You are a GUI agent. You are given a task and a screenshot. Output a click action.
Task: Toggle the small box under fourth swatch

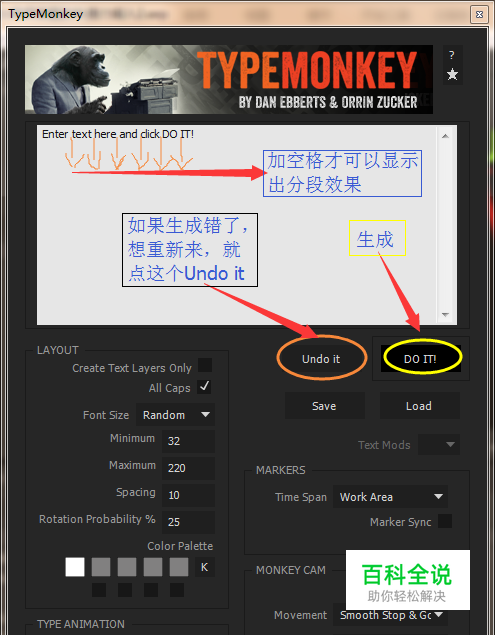(x=151, y=590)
